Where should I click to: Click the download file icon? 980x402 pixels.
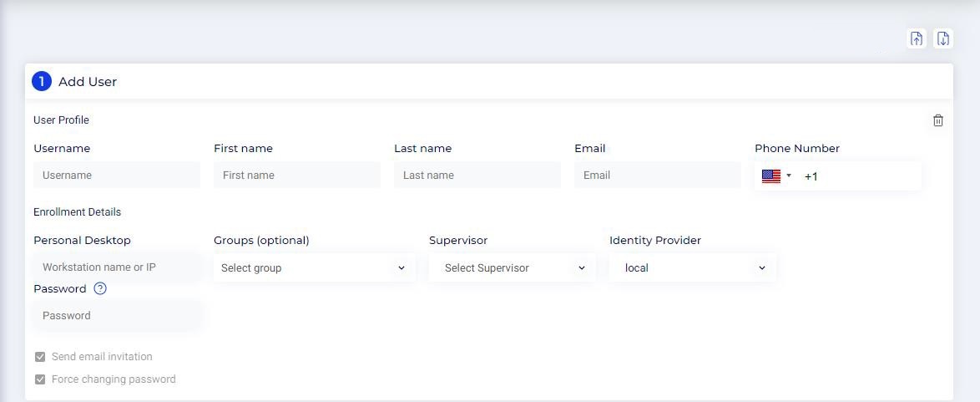(942, 38)
